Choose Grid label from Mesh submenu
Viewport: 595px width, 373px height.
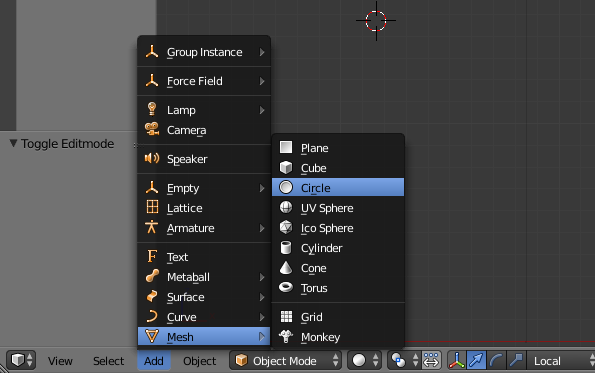click(312, 317)
